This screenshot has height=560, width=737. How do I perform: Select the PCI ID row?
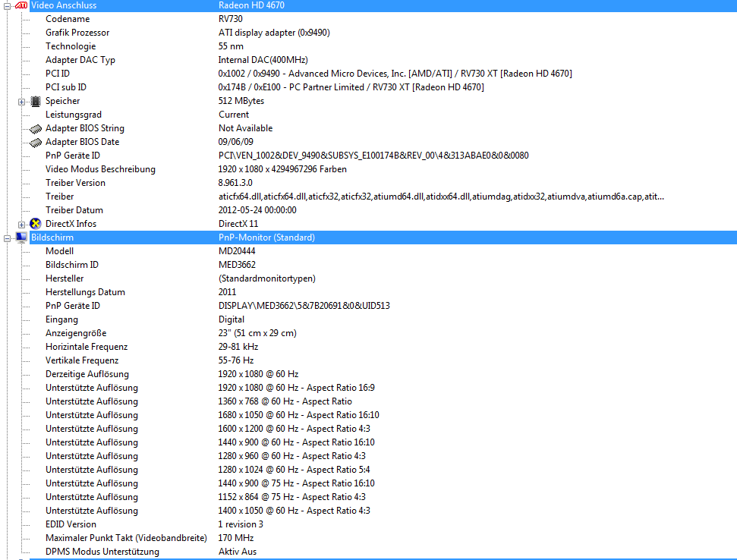[383, 74]
